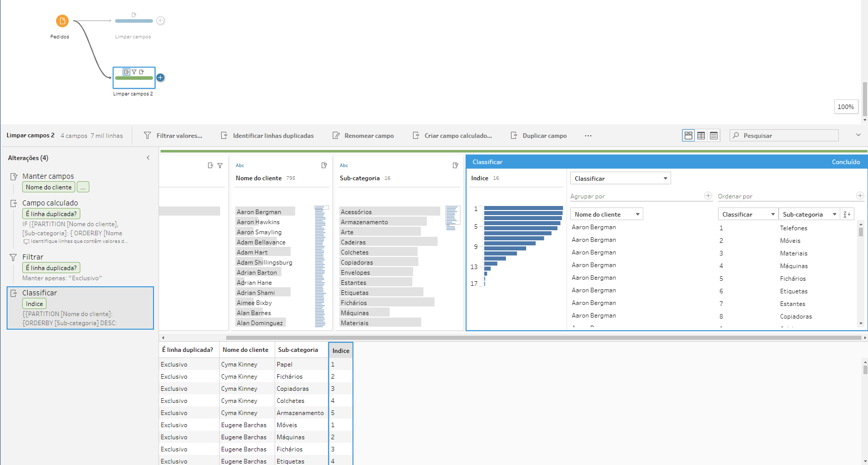
Task: Open the cleaning icon on Sub-categoria card
Action: tap(455, 166)
